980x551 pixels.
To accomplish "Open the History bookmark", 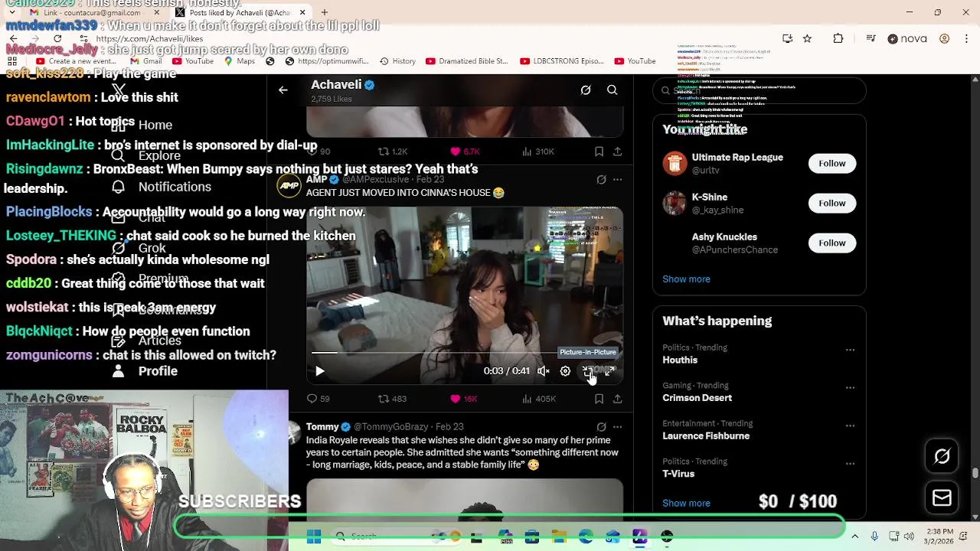I will [x=397, y=61].
